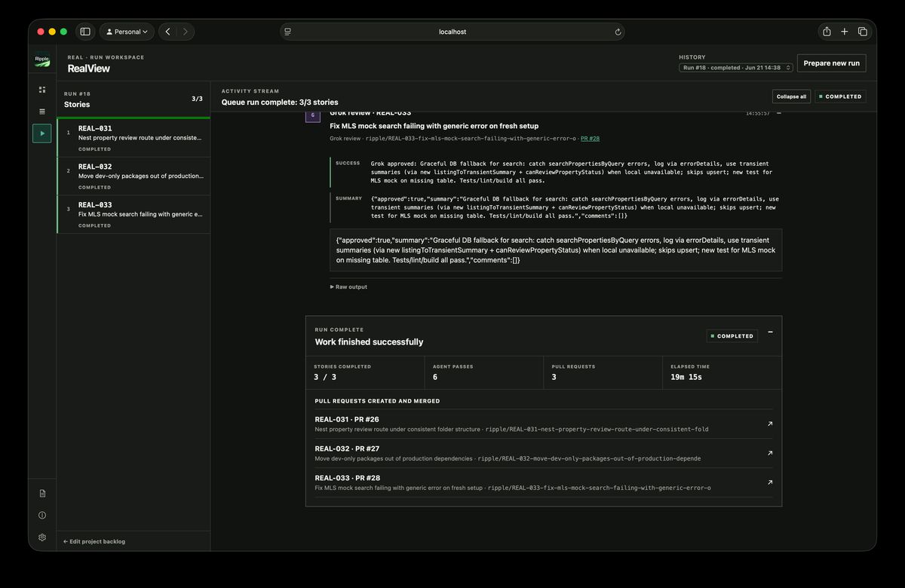Open the Personal profile dropdown

tap(127, 32)
